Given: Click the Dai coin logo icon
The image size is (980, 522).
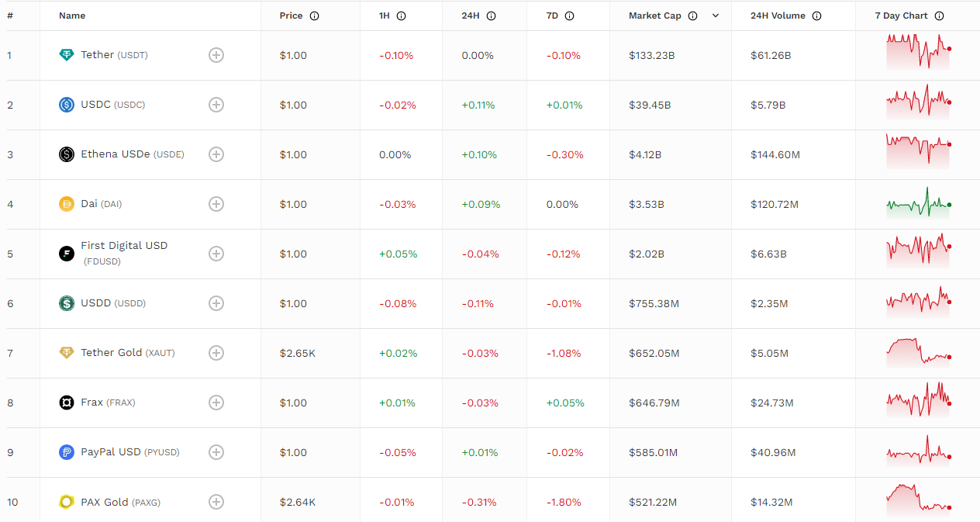Looking at the screenshot, I should pos(67,204).
